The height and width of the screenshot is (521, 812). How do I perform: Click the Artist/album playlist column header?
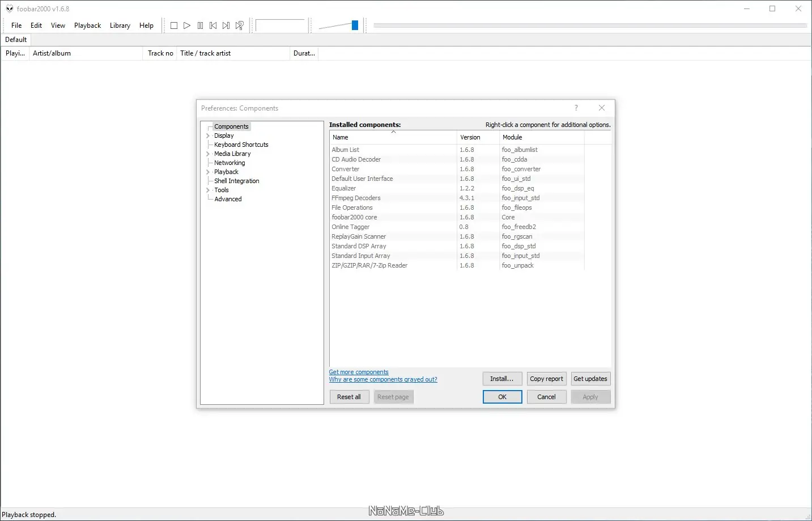pos(86,53)
